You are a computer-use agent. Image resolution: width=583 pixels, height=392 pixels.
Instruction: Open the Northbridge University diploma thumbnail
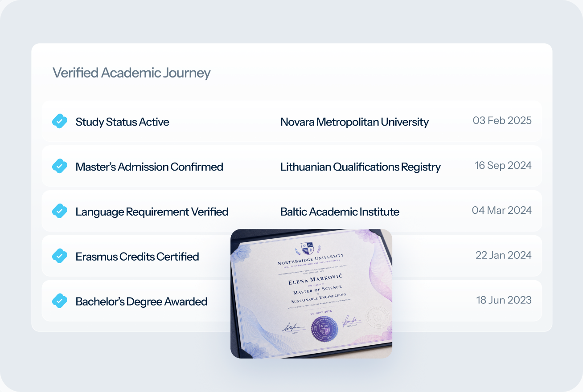[311, 294]
